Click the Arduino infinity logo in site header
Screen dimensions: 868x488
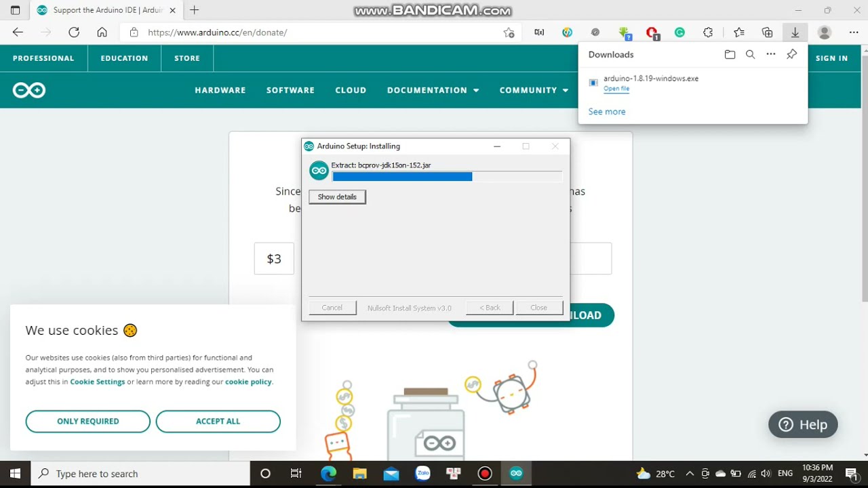click(29, 90)
